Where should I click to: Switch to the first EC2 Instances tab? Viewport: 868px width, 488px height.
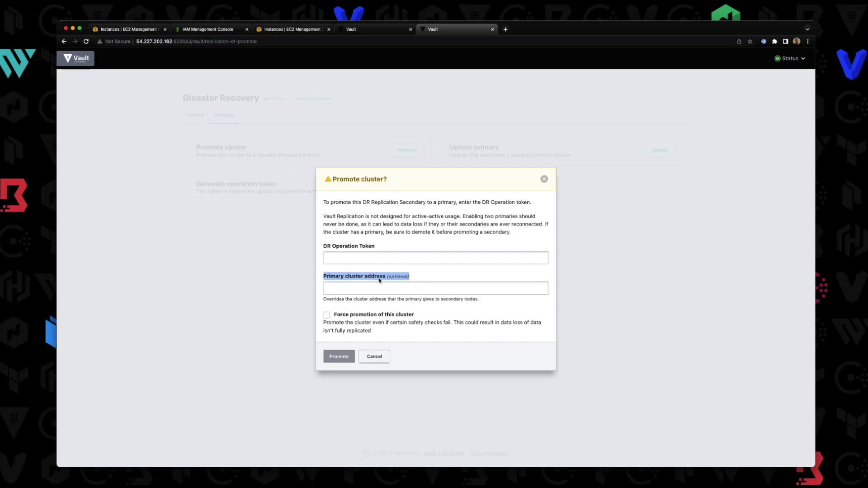(128, 29)
